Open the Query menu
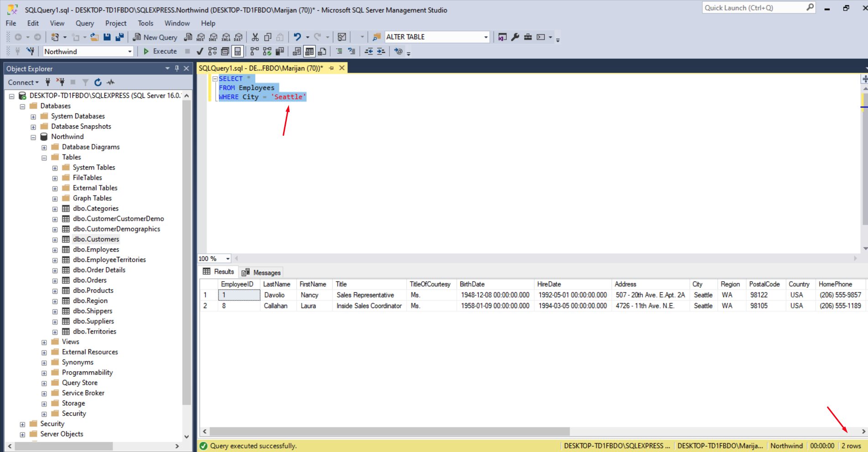 pyautogui.click(x=85, y=23)
